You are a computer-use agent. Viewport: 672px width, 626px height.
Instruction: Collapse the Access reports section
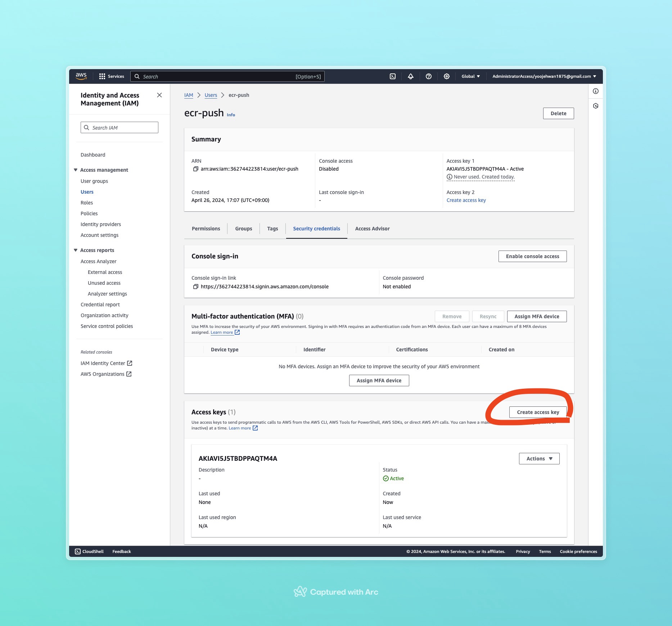pos(76,250)
